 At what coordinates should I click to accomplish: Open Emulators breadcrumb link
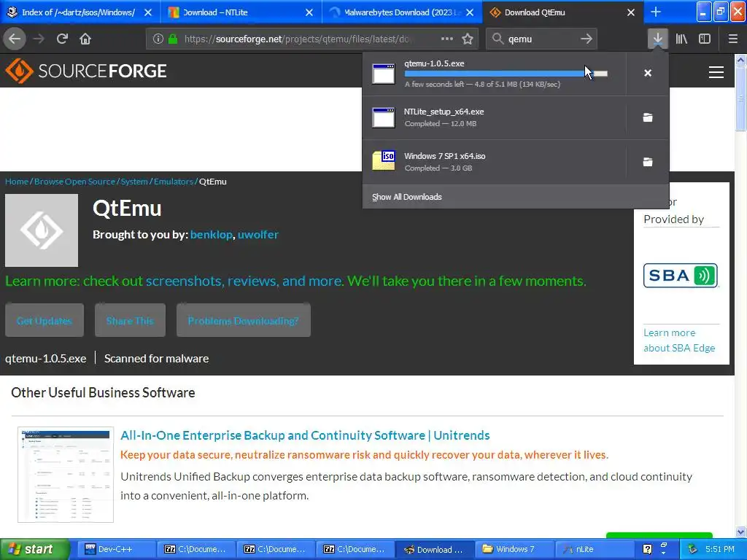click(x=174, y=182)
